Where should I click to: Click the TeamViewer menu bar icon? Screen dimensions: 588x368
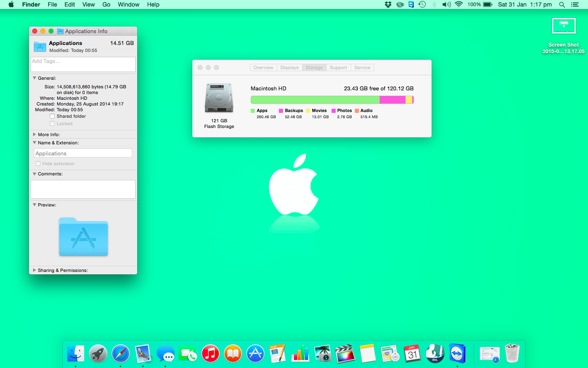coord(411,4)
